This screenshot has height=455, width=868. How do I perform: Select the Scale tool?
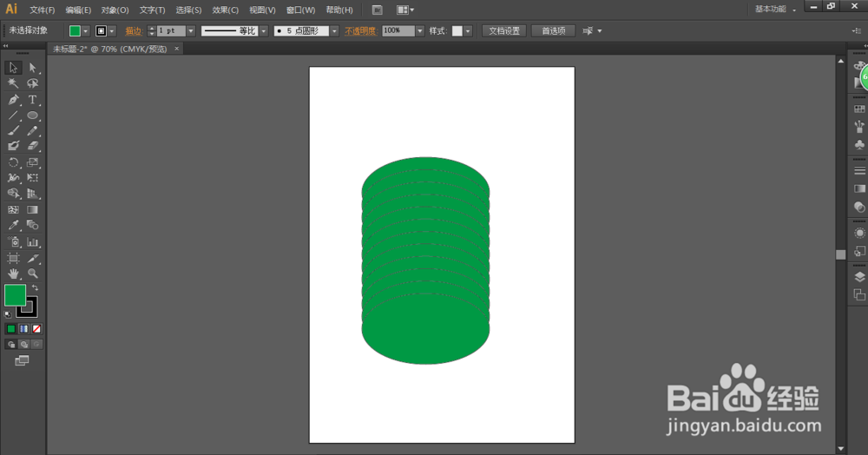coord(33,162)
